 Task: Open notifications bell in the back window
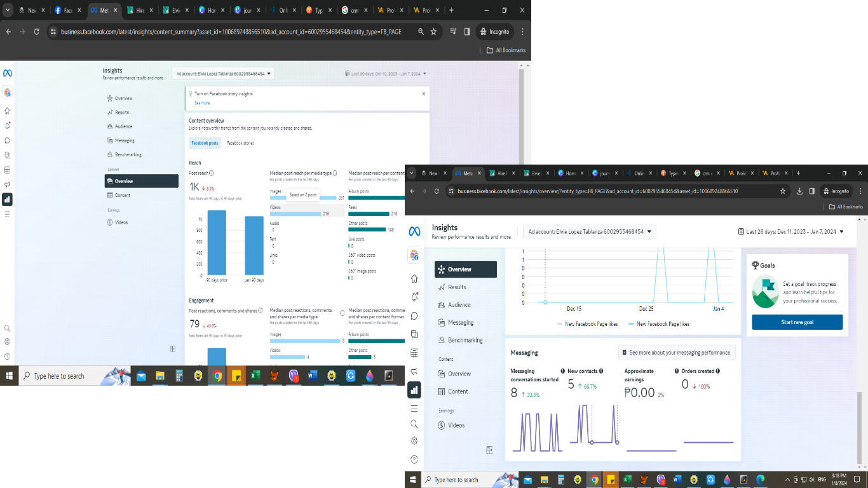[8, 125]
